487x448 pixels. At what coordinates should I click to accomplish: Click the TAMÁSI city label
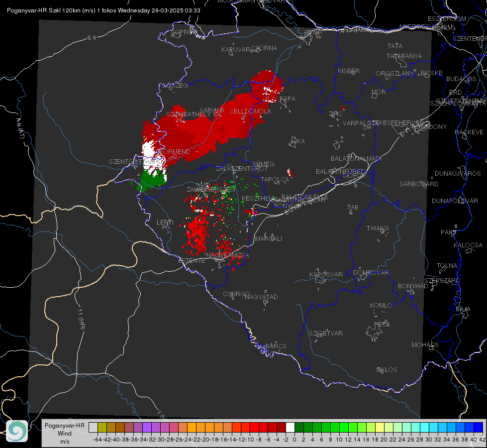[x=378, y=228]
